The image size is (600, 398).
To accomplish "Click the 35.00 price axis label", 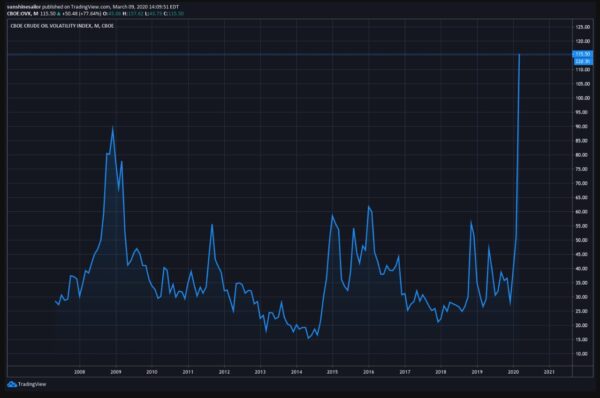I will coord(582,283).
